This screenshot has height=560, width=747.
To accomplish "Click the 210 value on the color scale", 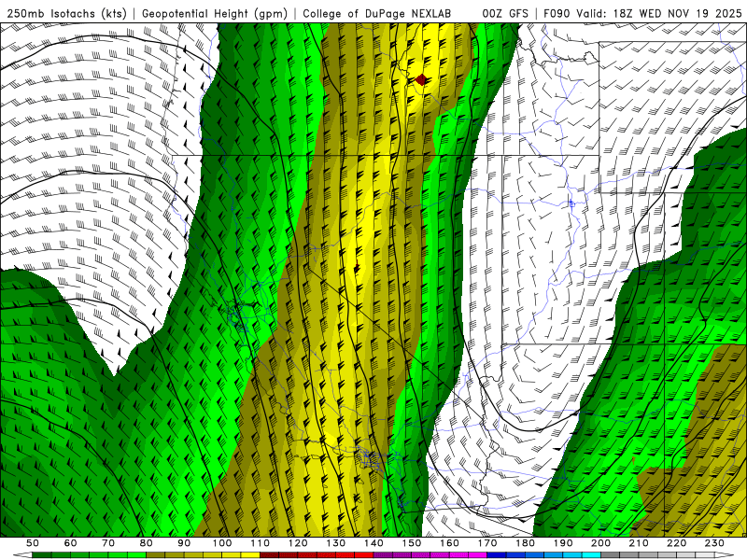I will (x=639, y=543).
